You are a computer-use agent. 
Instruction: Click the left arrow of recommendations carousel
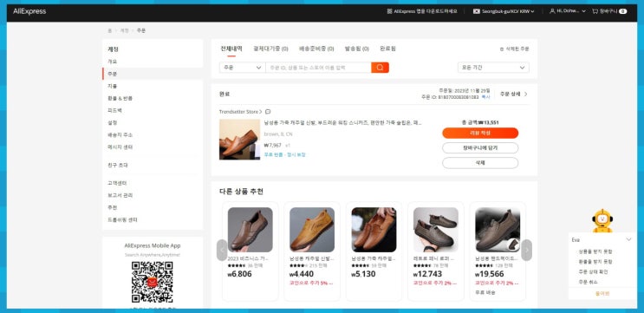(x=222, y=250)
